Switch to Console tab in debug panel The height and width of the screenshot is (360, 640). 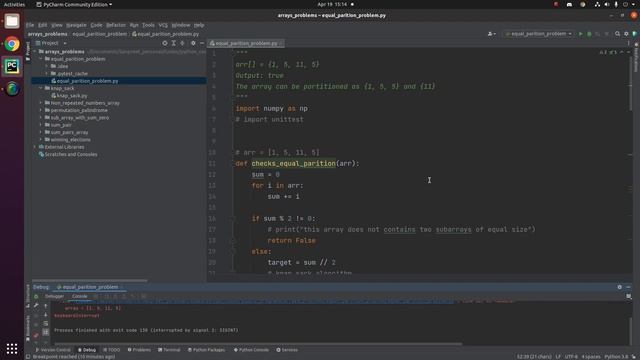click(x=79, y=296)
